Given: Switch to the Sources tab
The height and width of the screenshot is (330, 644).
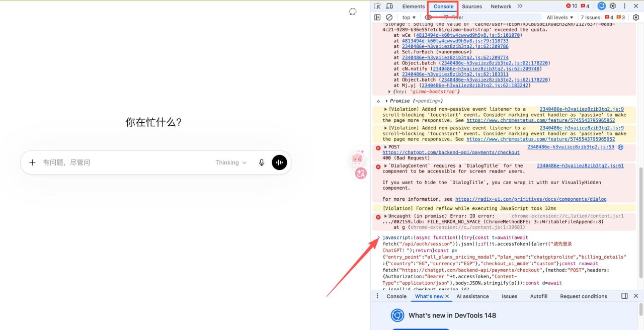Looking at the screenshot, I should (472, 7).
